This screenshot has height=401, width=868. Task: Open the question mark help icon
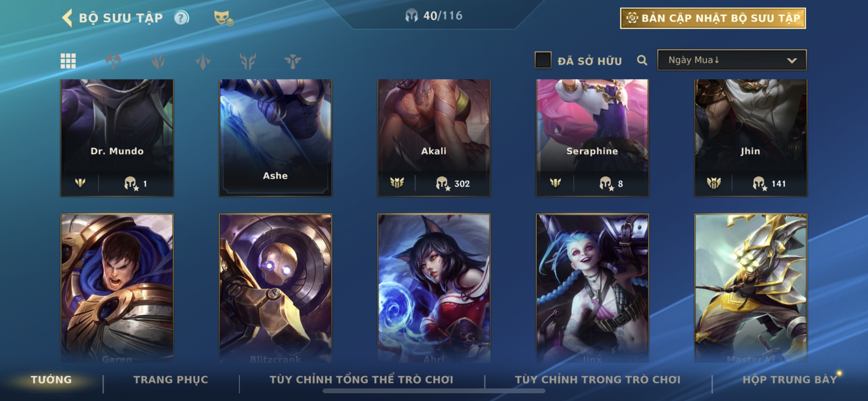tap(181, 18)
